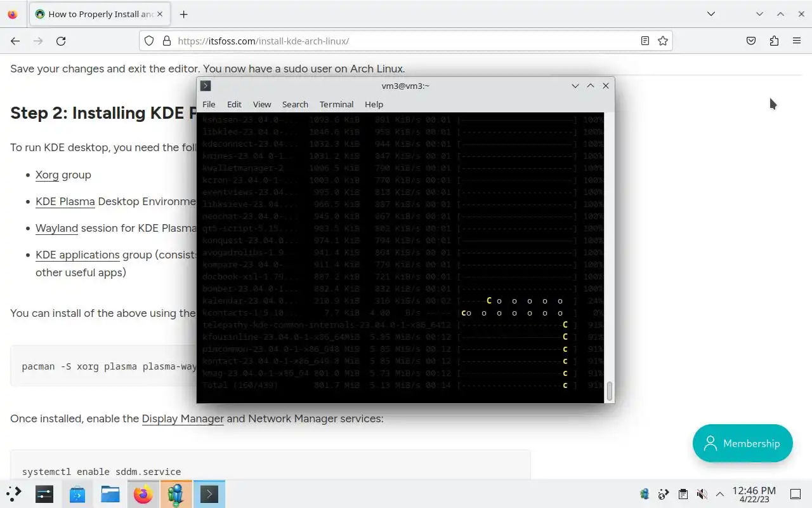Close the 'How to Properly Install' tab
The width and height of the screenshot is (812, 508).
[159, 14]
